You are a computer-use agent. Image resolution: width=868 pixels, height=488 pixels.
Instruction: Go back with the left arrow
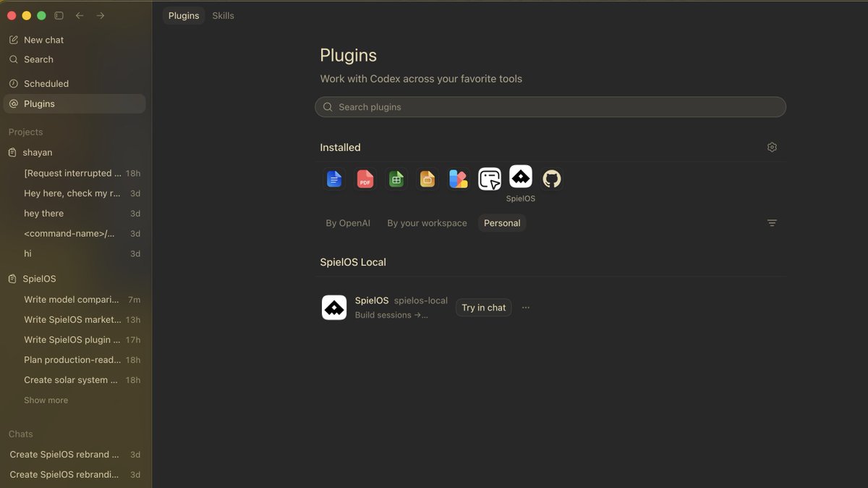pyautogui.click(x=80, y=15)
